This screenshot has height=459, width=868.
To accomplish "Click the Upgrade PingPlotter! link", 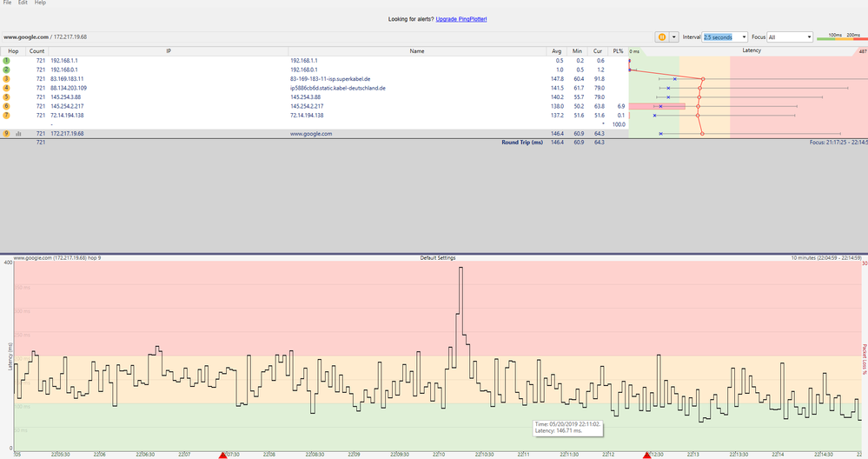I will tap(461, 19).
